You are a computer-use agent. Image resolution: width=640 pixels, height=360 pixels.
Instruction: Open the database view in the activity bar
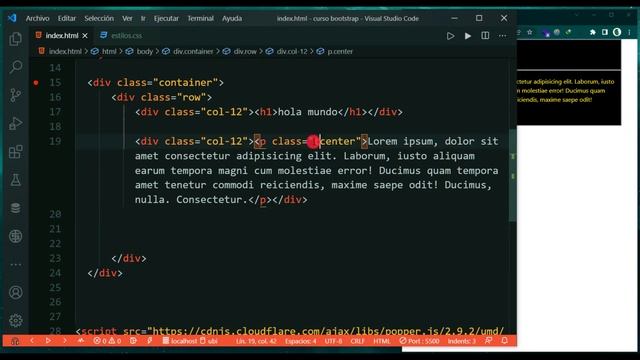click(16, 208)
